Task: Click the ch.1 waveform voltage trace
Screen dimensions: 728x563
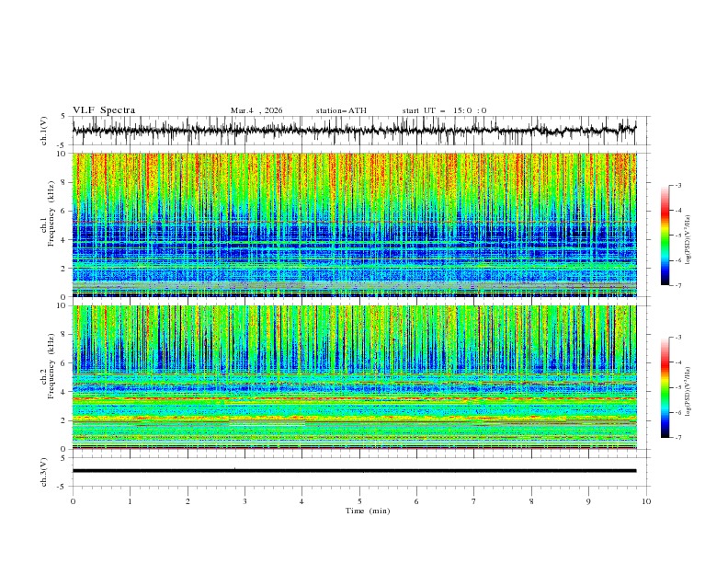Action: 354,130
